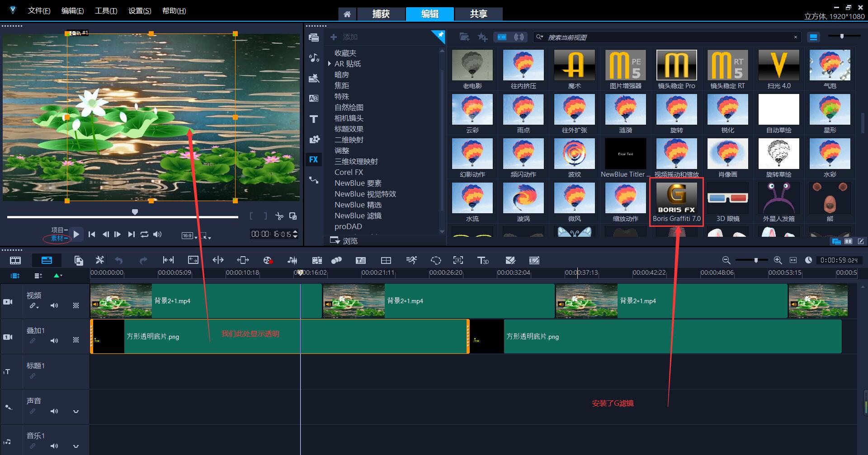Open the Media library panel icon
This screenshot has height=455, width=868.
coord(313,38)
